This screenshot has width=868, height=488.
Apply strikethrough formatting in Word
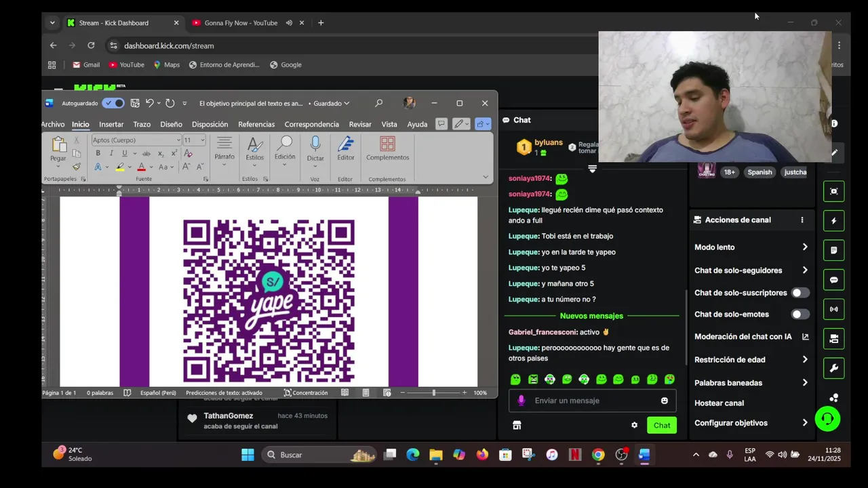[x=146, y=153]
